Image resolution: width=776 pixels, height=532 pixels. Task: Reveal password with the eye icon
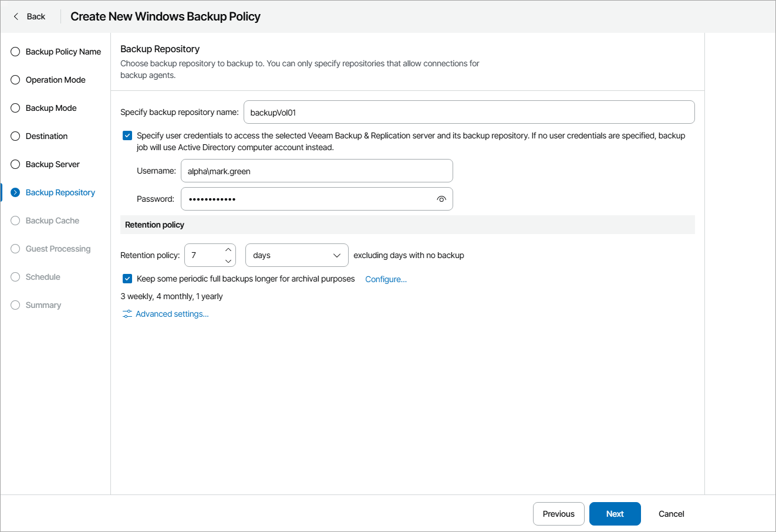click(x=441, y=199)
